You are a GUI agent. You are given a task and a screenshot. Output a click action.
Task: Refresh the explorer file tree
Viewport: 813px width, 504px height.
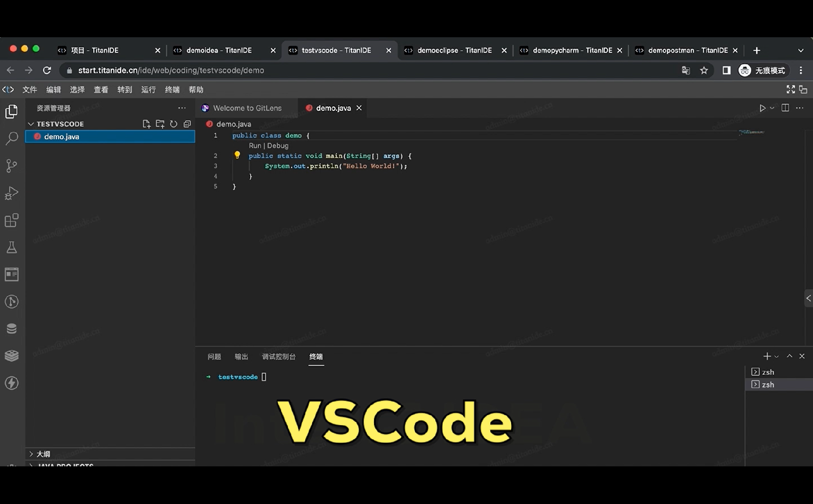(174, 124)
